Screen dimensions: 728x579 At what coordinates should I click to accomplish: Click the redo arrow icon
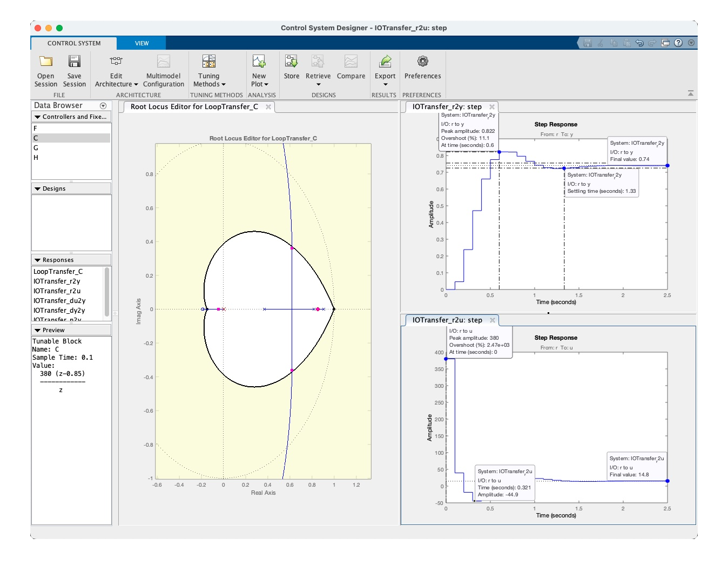[x=652, y=43]
